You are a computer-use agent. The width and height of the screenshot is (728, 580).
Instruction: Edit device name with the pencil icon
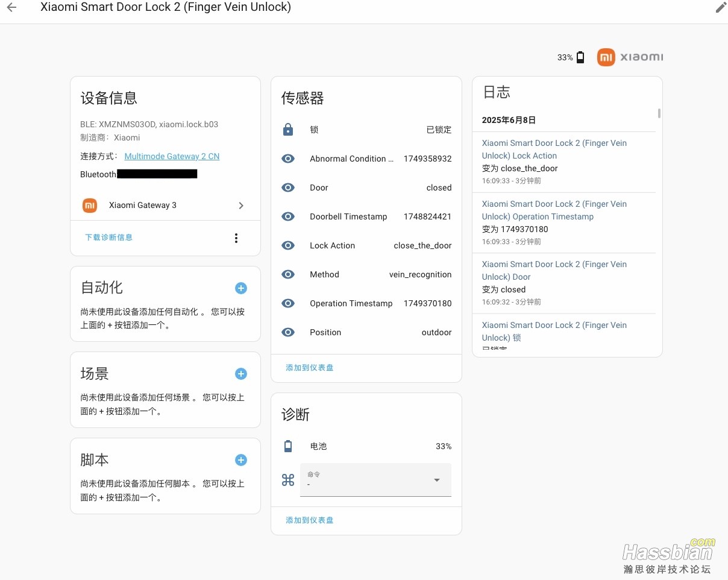point(721,7)
